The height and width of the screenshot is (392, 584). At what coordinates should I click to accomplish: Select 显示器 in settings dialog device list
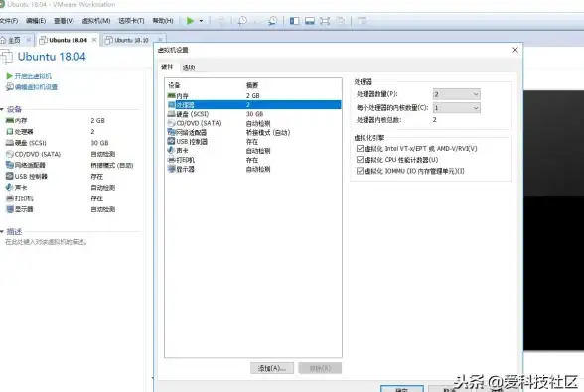[253, 169]
